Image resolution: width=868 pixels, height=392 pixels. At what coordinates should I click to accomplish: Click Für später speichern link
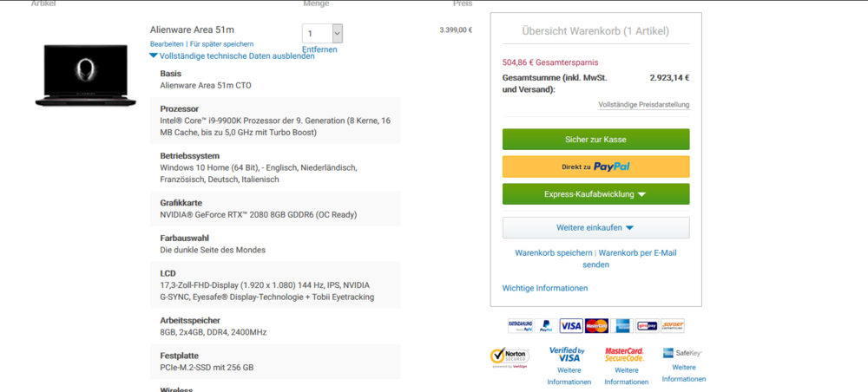[x=222, y=43]
